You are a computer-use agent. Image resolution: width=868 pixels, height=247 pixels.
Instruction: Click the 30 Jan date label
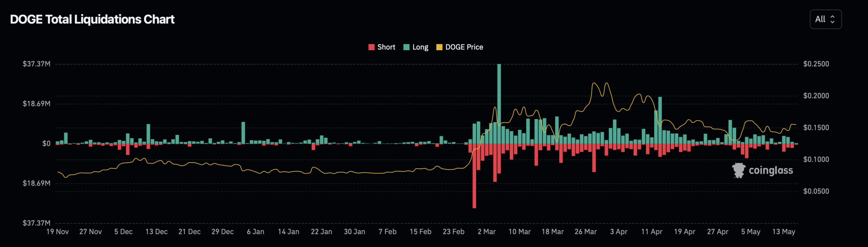(x=355, y=232)
